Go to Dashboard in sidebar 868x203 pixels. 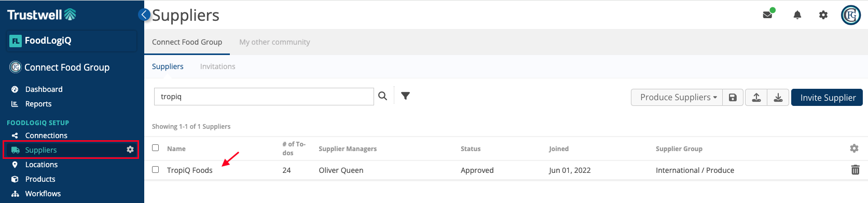(x=44, y=89)
